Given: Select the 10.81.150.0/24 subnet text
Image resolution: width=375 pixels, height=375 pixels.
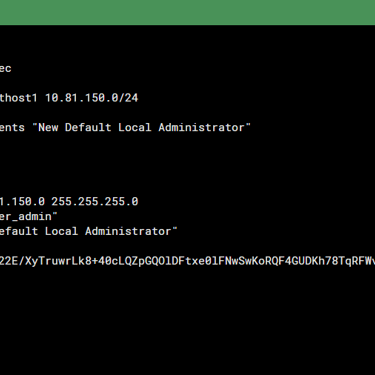Looking at the screenshot, I should tap(92, 98).
